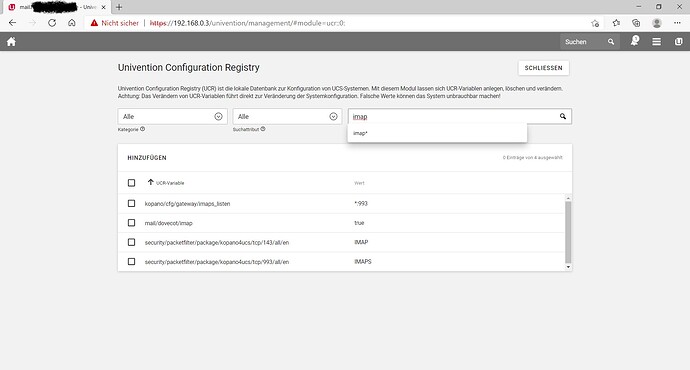Toggle the select-all checkbox in the header

[x=131, y=183]
